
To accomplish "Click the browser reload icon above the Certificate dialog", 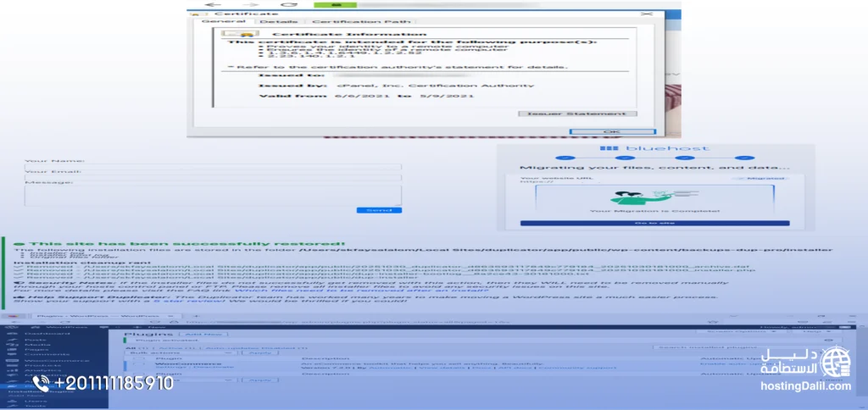I will 288,4.
